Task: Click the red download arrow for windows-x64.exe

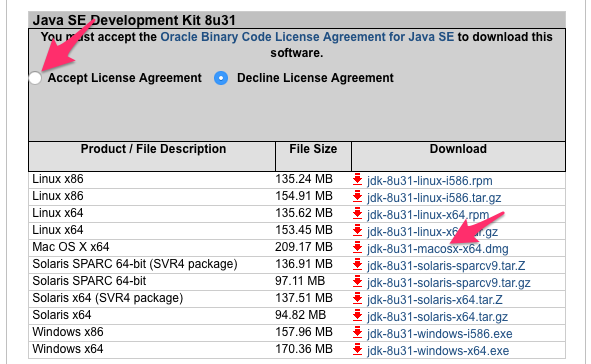Action: click(357, 349)
